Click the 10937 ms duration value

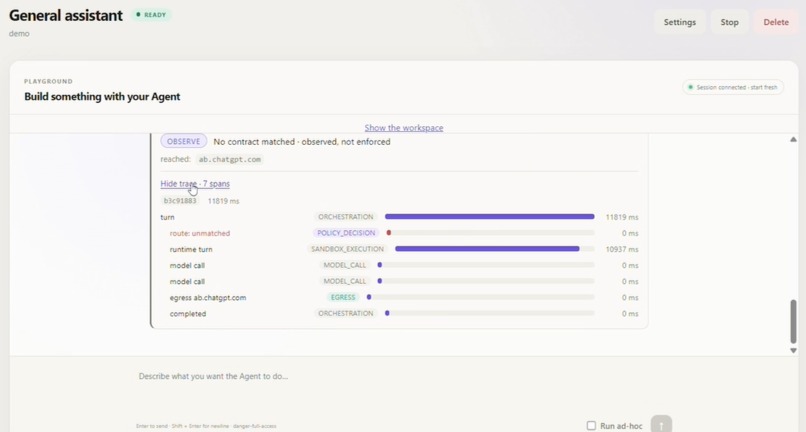click(621, 249)
